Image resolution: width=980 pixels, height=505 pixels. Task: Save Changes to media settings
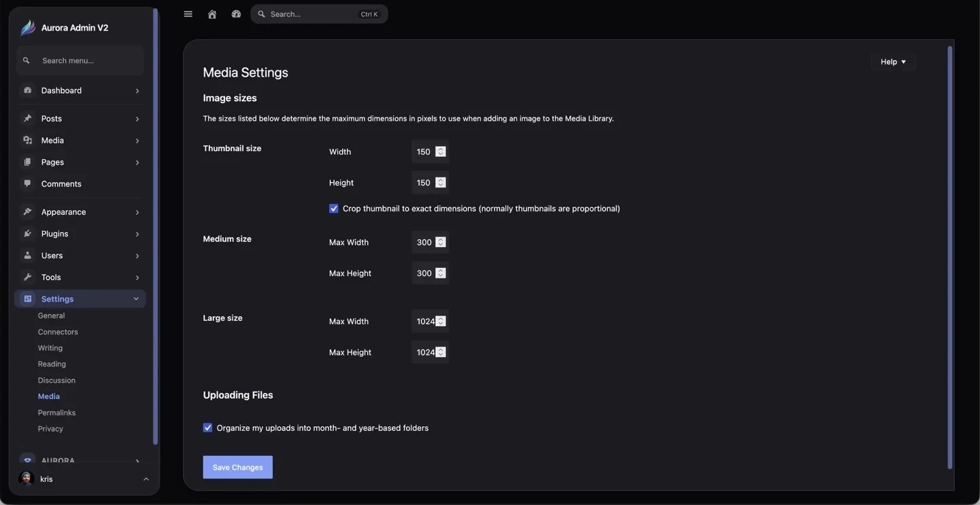[237, 468]
